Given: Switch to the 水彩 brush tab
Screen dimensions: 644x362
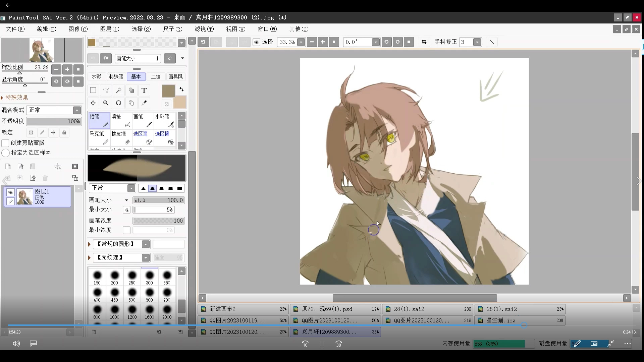Looking at the screenshot, I should (x=96, y=77).
